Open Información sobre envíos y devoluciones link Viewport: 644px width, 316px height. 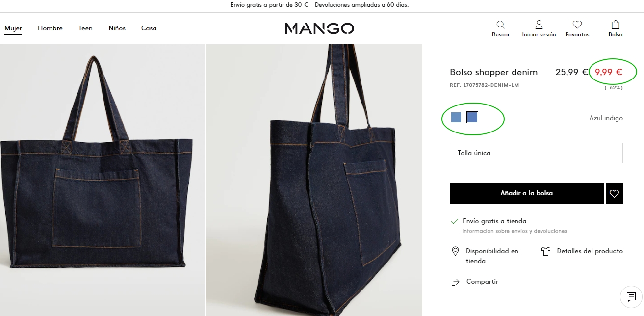tap(515, 231)
